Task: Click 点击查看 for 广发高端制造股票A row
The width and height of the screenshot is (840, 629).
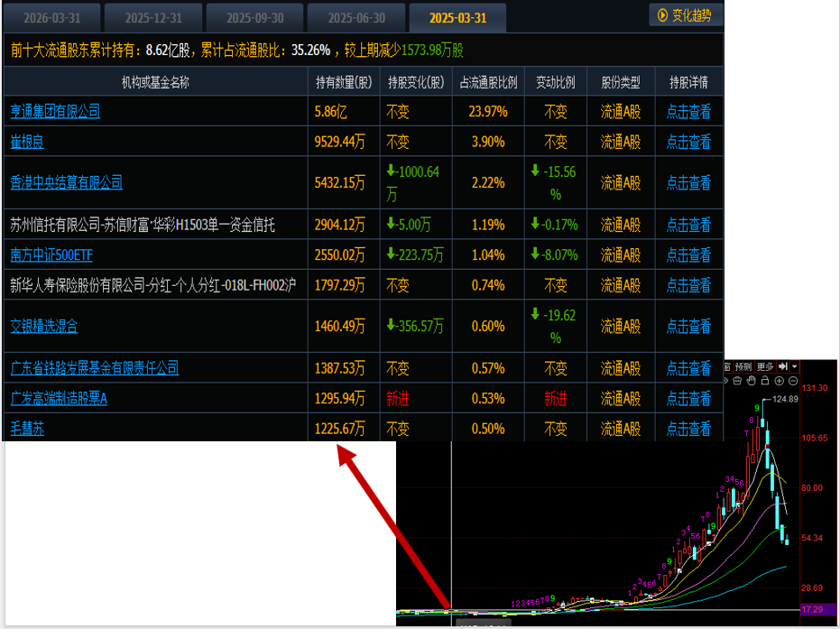Action: tap(688, 399)
